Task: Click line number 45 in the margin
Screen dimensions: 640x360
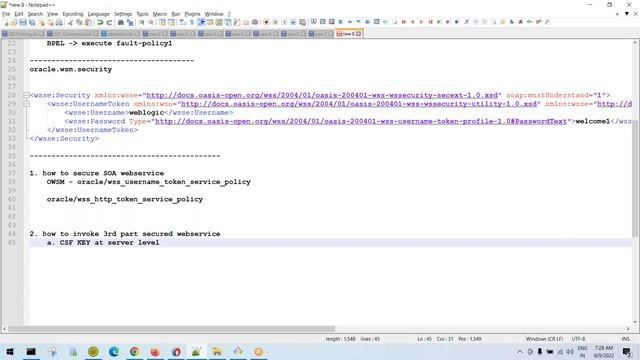Action: tap(11, 242)
